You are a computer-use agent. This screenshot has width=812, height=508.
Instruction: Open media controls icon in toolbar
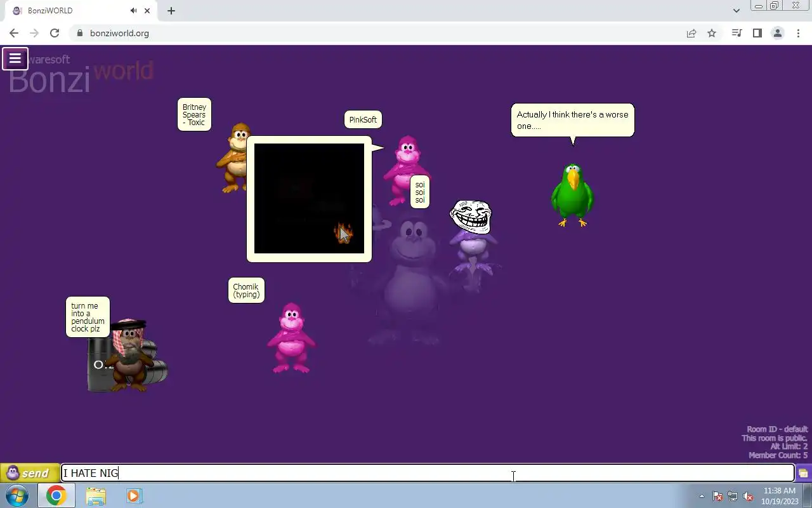[x=737, y=33]
